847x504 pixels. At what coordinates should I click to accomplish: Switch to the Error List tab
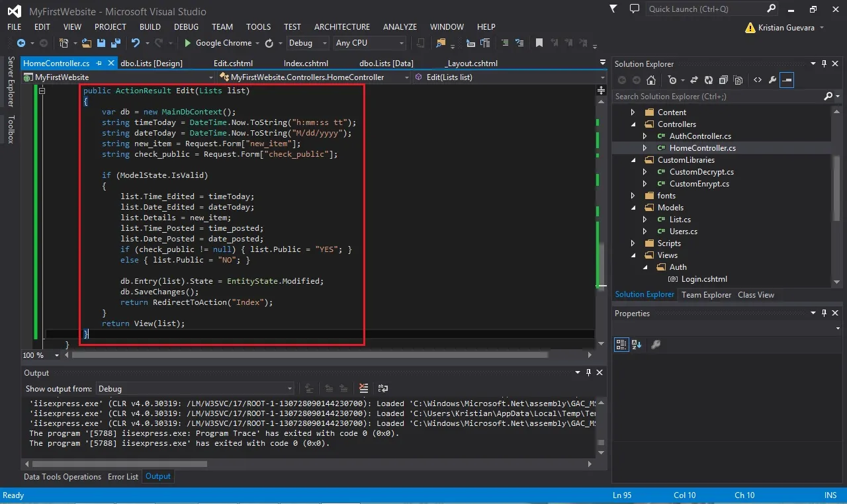(x=123, y=477)
